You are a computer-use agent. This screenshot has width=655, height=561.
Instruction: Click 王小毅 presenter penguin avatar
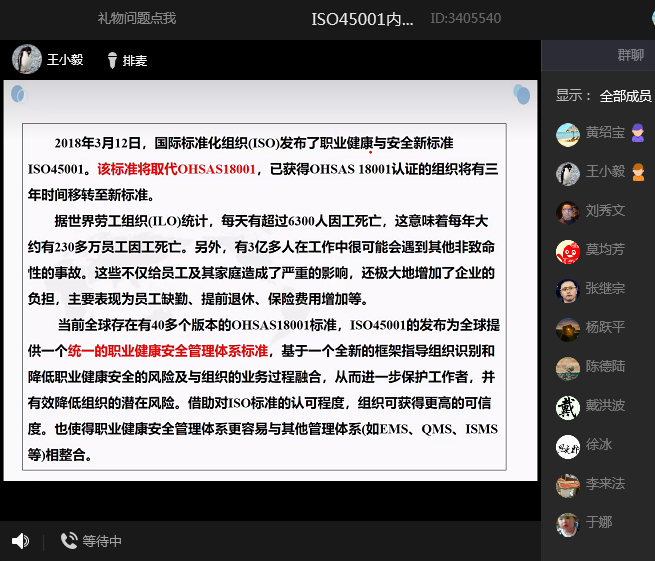[x=27, y=59]
